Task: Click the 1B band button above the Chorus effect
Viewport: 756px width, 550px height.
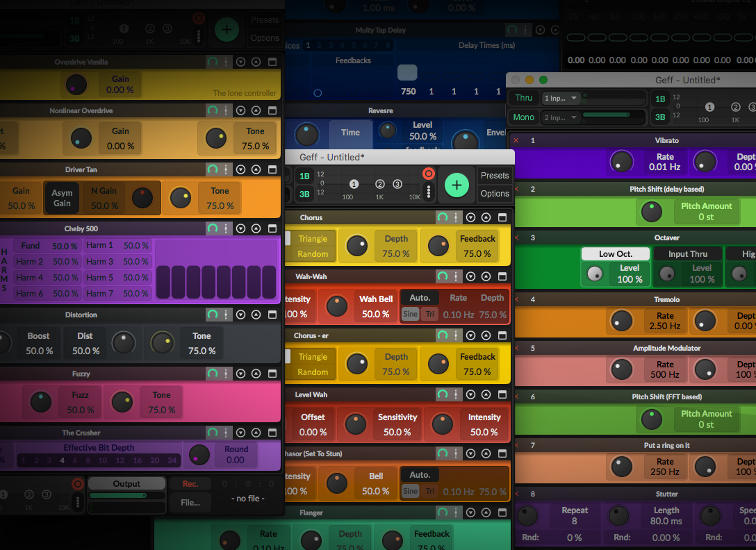Action: 305,176
